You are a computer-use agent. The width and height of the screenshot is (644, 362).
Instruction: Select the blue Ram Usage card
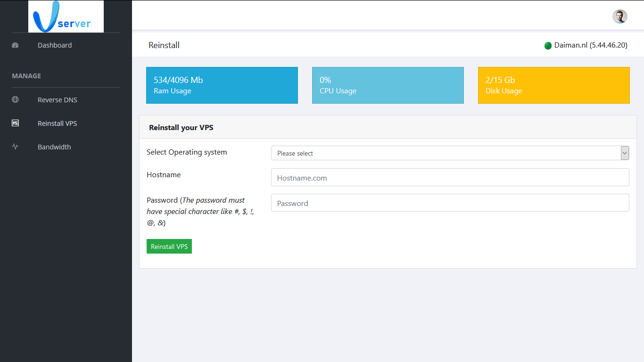[x=222, y=85]
